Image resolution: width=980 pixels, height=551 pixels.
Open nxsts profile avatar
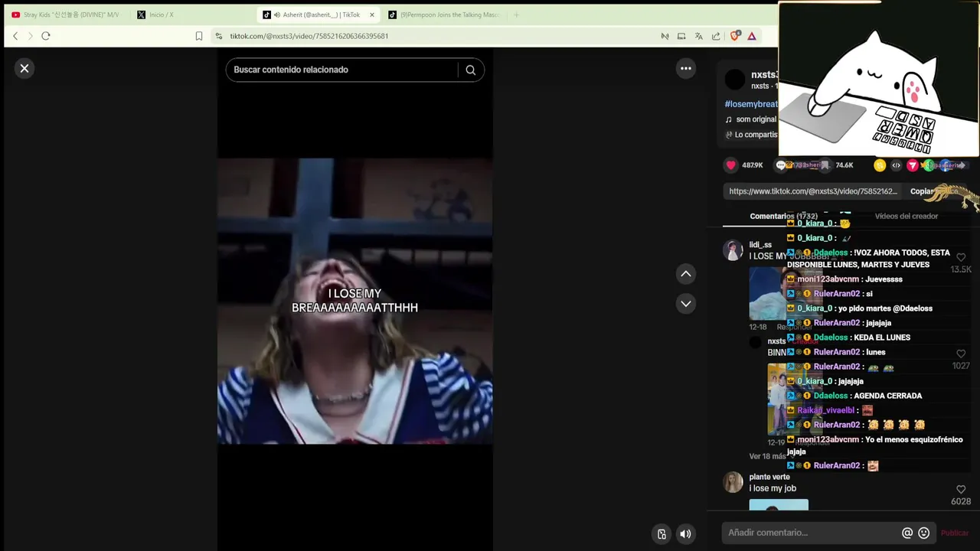pyautogui.click(x=735, y=79)
